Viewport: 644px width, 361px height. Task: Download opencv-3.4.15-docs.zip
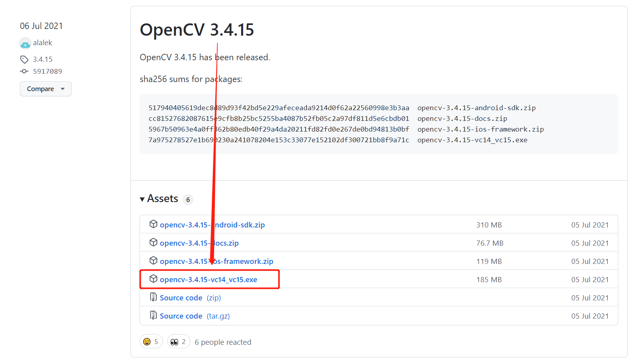(199, 243)
